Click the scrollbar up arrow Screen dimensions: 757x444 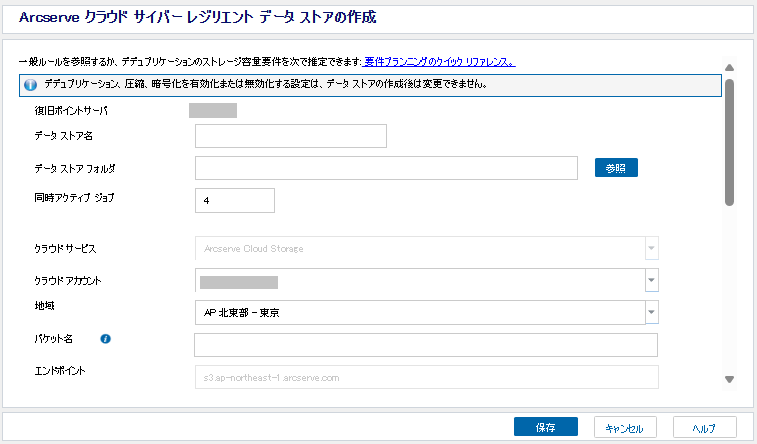tap(730, 67)
